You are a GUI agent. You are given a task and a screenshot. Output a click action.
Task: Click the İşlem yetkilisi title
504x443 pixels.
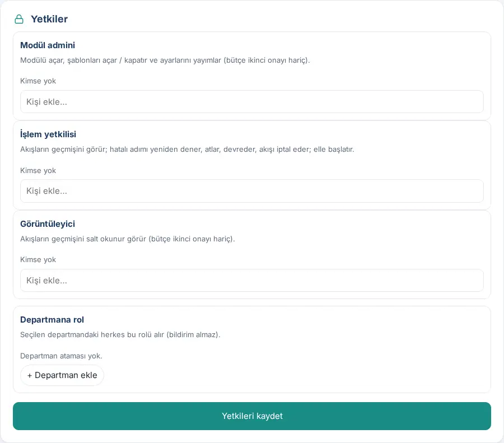pyautogui.click(x=48, y=134)
